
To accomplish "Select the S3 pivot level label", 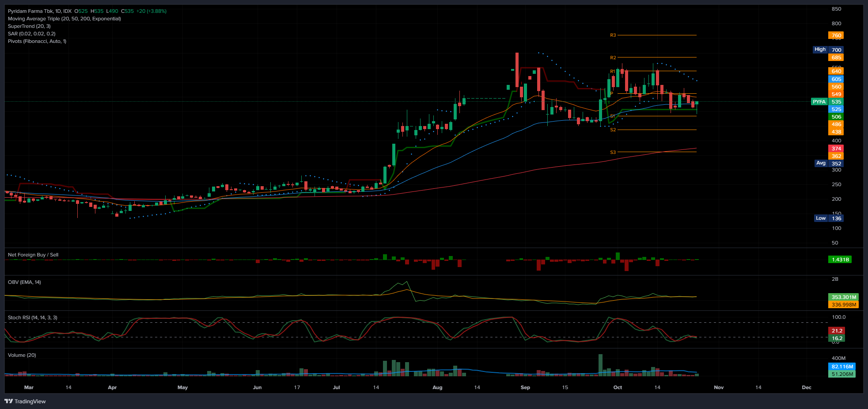I will click(613, 153).
